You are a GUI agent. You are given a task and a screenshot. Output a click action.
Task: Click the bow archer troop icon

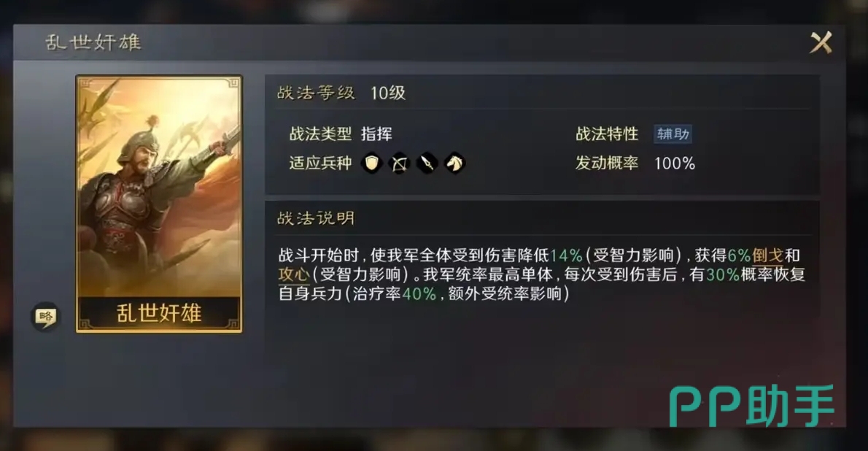(399, 163)
